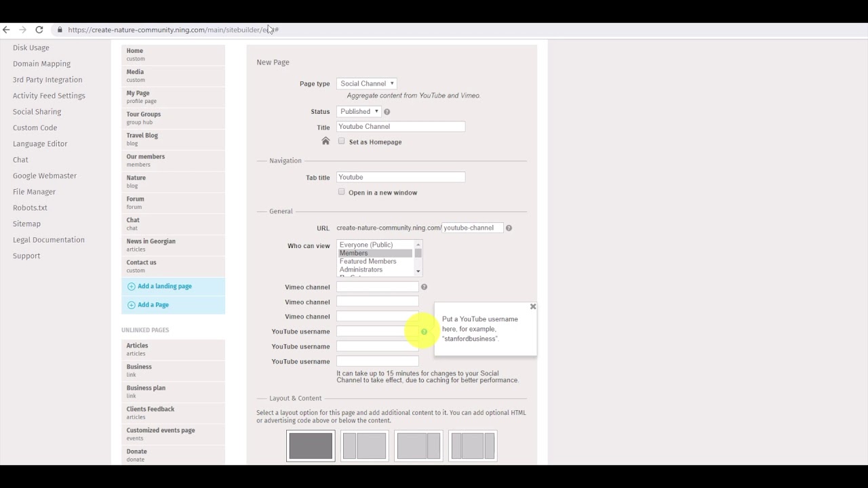The height and width of the screenshot is (488, 868).
Task: Open 3rd Party Integration settings
Action: [47, 80]
